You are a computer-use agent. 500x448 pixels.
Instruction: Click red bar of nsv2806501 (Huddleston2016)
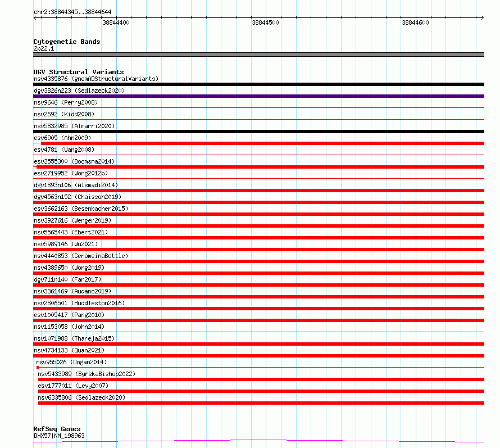pos(258,309)
